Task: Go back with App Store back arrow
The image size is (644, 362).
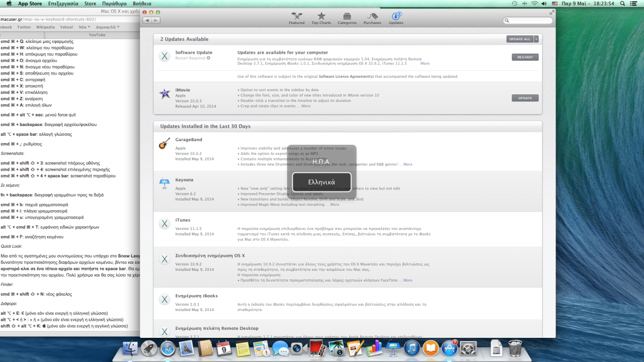Action: point(148,20)
